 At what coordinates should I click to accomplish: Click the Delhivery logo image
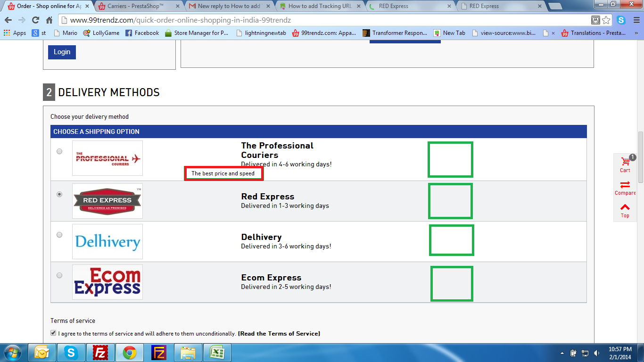point(107,241)
